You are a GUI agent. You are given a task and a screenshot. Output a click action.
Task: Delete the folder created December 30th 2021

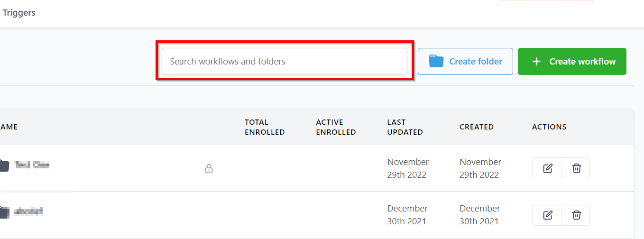(576, 215)
